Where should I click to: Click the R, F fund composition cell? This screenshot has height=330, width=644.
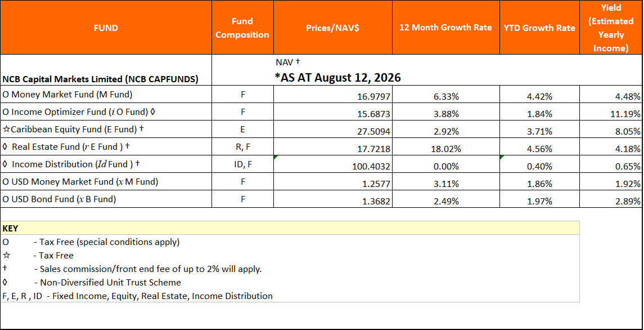[x=242, y=146]
